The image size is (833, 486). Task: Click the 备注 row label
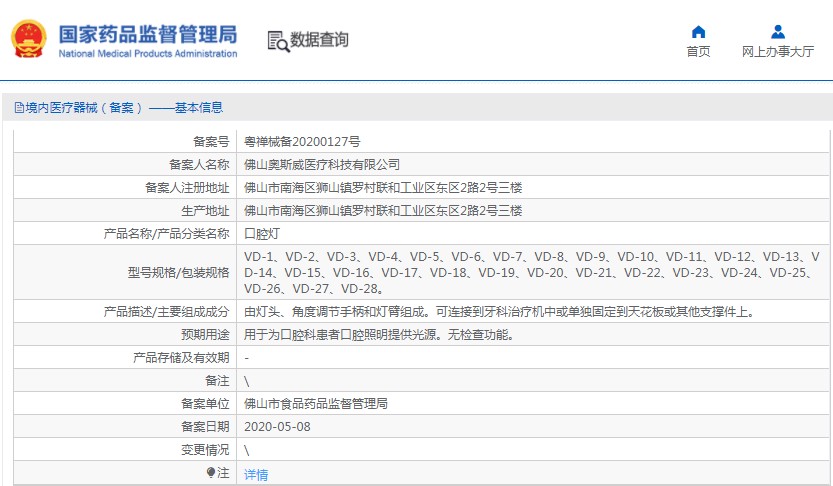pos(217,381)
